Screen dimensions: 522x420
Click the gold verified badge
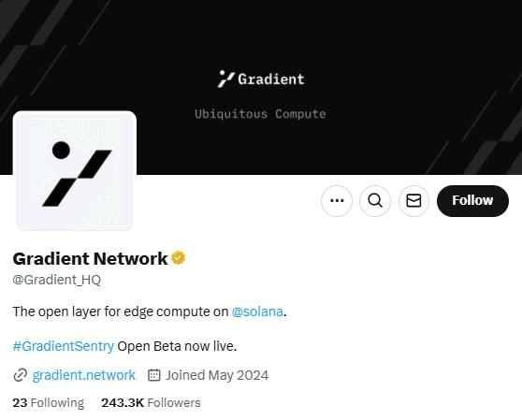click(x=179, y=258)
